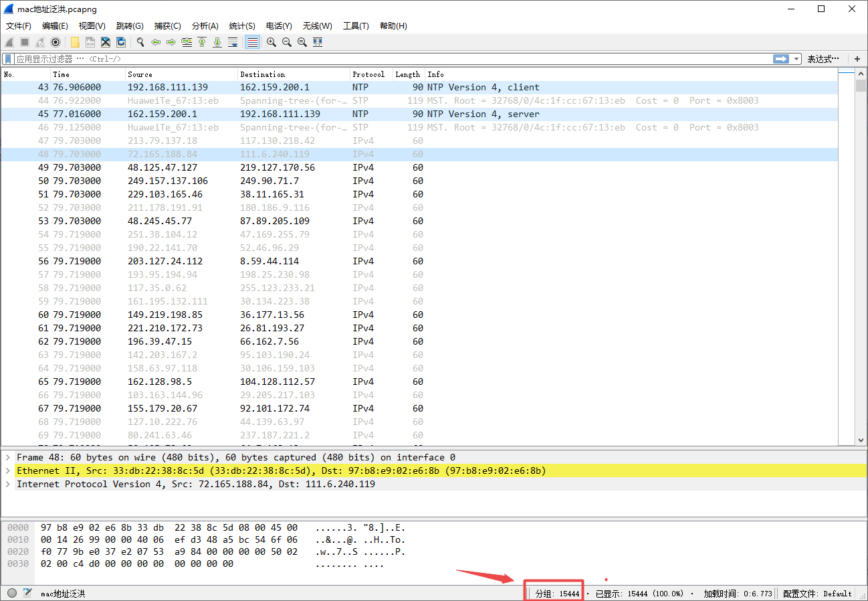Open the 视图(V) menu
Screen dimensions: 868x601
92,26
